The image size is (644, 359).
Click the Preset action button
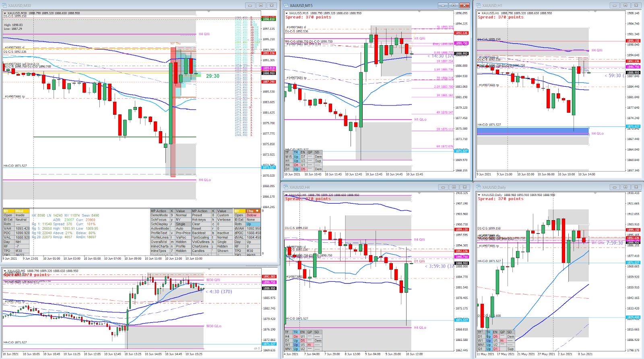(x=201, y=215)
